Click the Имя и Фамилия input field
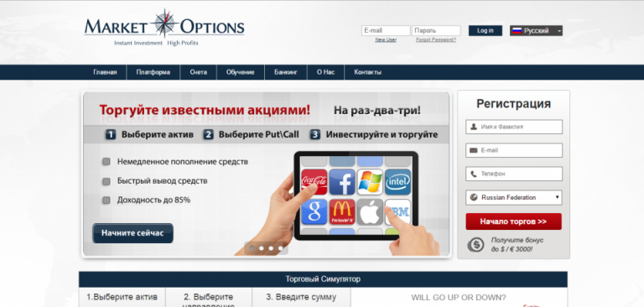644x307 pixels. coord(514,127)
